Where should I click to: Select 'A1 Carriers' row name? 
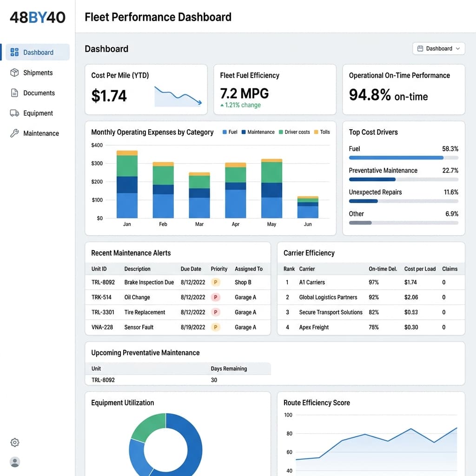coord(312,282)
